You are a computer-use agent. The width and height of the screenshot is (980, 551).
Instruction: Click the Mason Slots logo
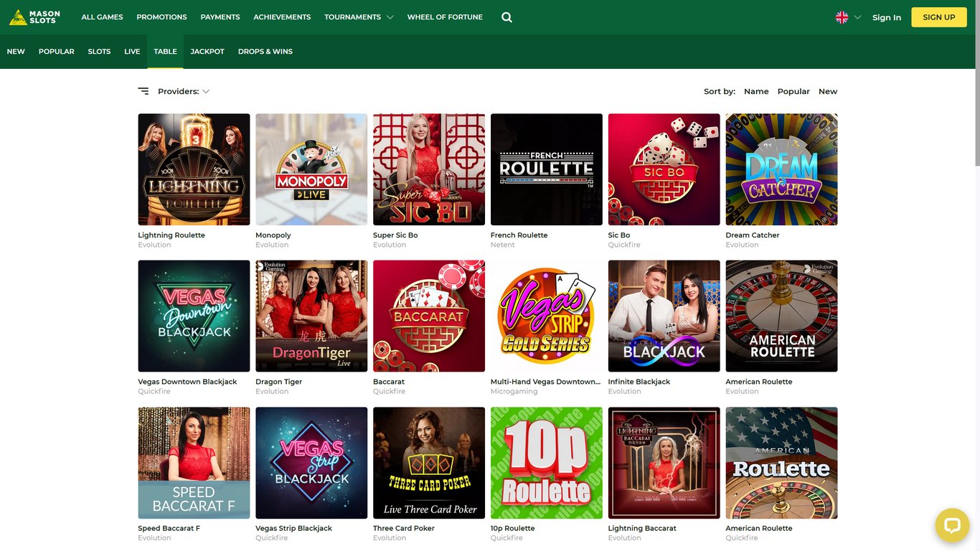pyautogui.click(x=34, y=17)
